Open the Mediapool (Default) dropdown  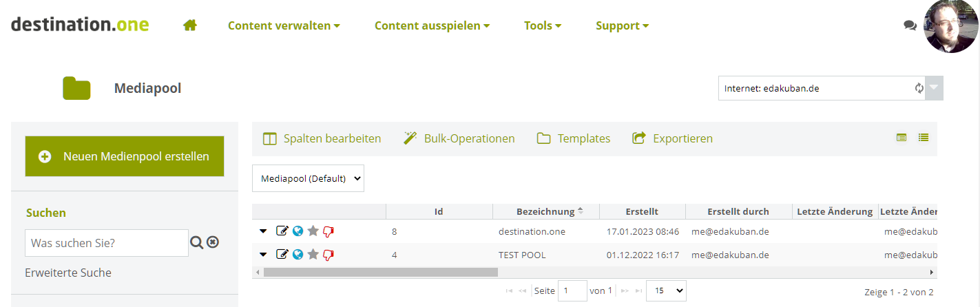click(x=308, y=178)
